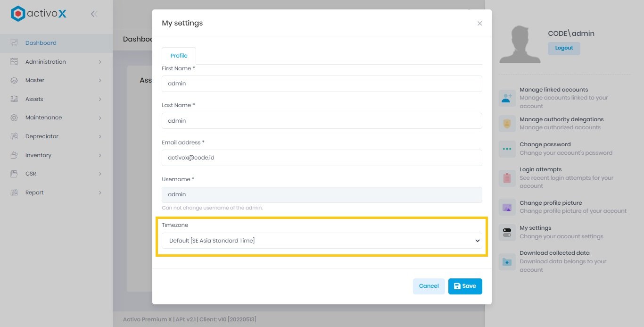The image size is (644, 327).
Task: Cancel the My settings dialog
Action: (429, 286)
